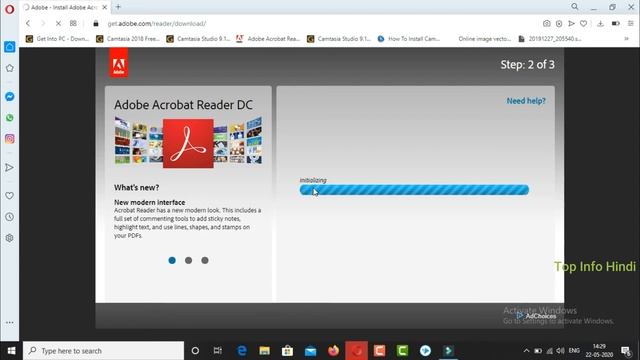Select the second carousel dot
This screenshot has width=640, height=360.
click(x=189, y=260)
